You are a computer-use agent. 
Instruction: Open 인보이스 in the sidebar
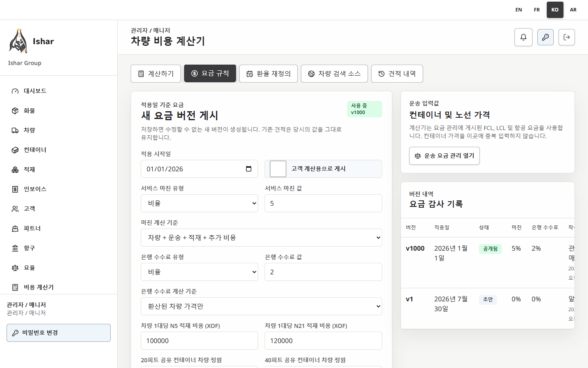coord(58,189)
